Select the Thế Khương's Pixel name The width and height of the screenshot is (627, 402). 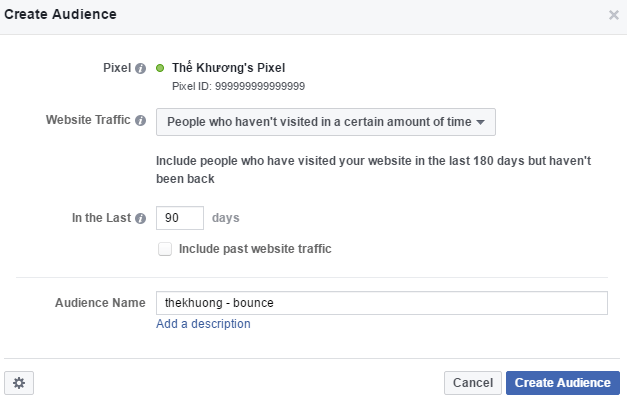coord(228,68)
